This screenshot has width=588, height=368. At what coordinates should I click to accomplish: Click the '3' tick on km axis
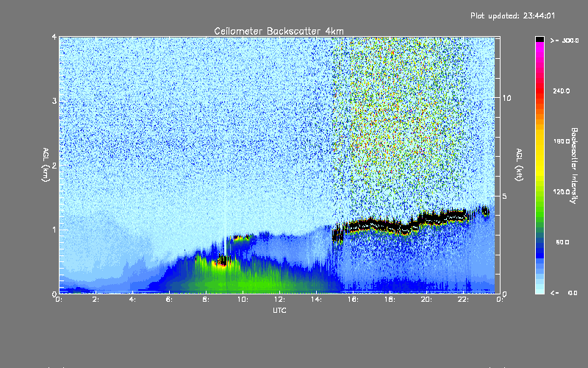pos(54,102)
